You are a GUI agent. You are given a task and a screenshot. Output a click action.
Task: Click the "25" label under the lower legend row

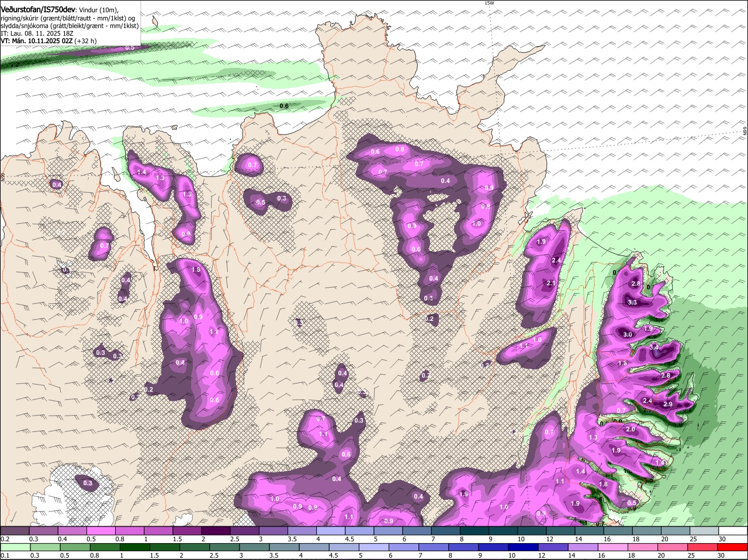click(x=691, y=555)
